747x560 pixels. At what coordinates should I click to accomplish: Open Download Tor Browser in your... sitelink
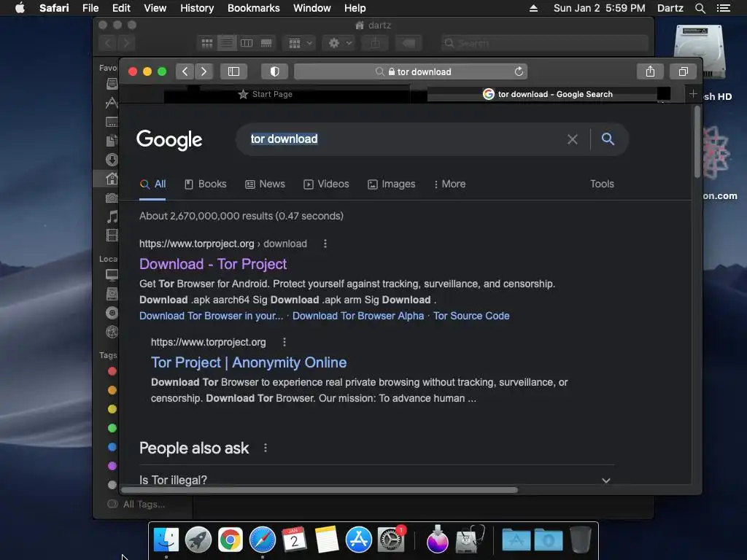pos(211,316)
